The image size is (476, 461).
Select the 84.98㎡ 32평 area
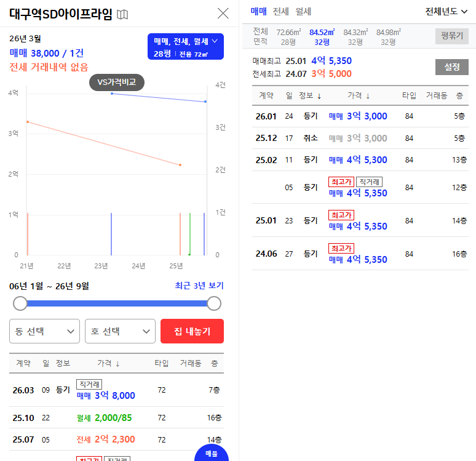coord(388,37)
